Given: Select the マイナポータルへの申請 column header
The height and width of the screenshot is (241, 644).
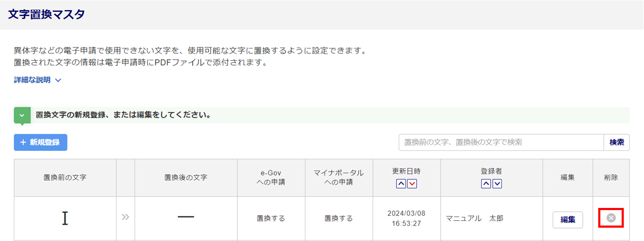Looking at the screenshot, I should point(338,178).
